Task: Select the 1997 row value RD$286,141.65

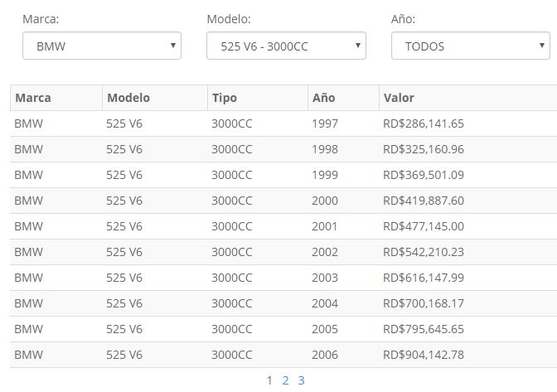Action: point(424,123)
